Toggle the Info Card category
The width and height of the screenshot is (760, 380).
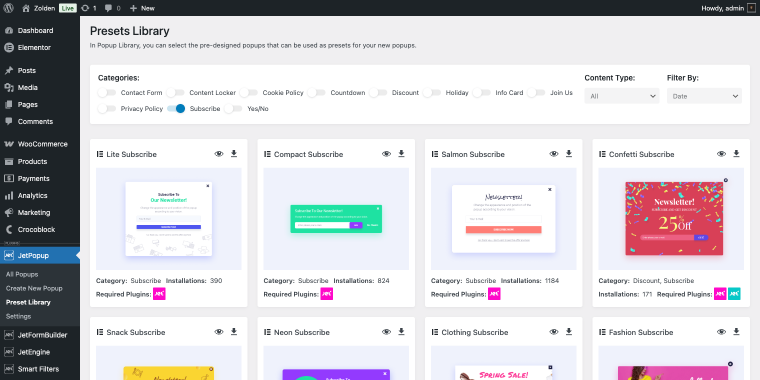tap(482, 93)
